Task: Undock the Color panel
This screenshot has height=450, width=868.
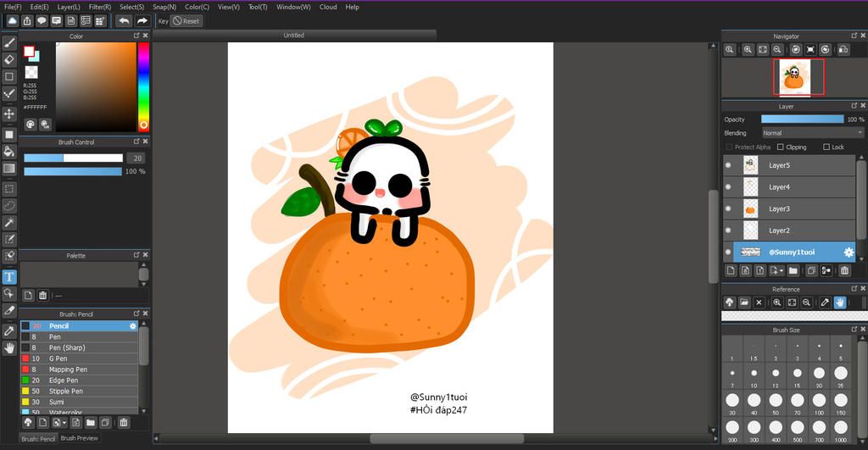Action: coord(136,36)
